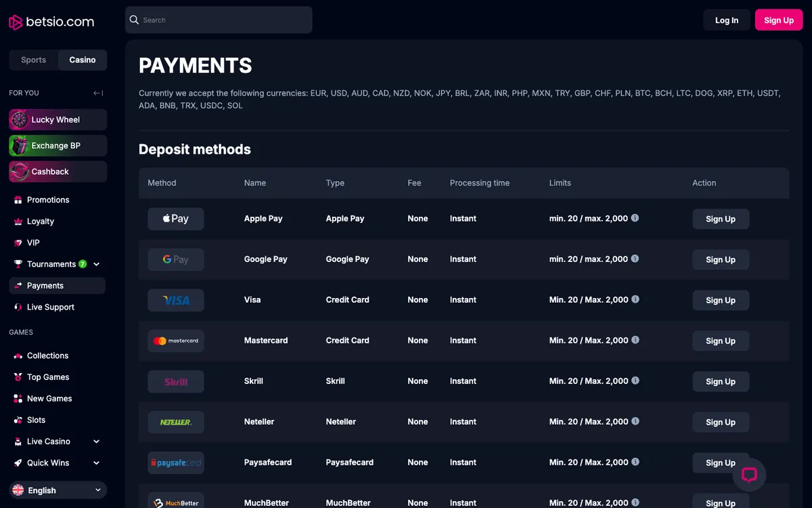Image resolution: width=812 pixels, height=508 pixels.
Task: Show limits info for Apple Pay
Action: click(x=635, y=218)
